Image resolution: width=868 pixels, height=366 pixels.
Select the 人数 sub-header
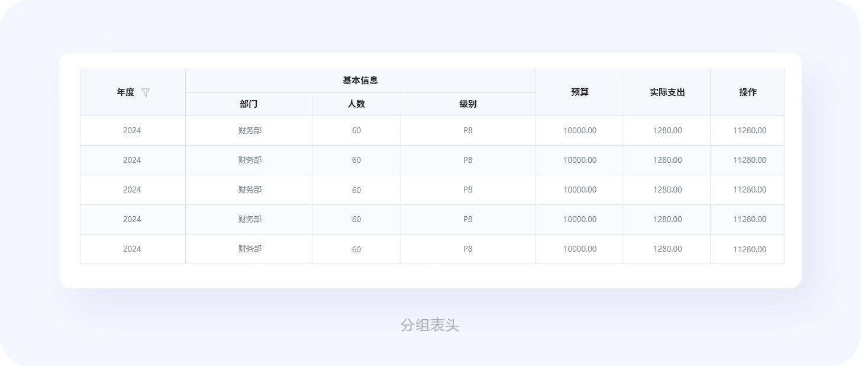356,104
